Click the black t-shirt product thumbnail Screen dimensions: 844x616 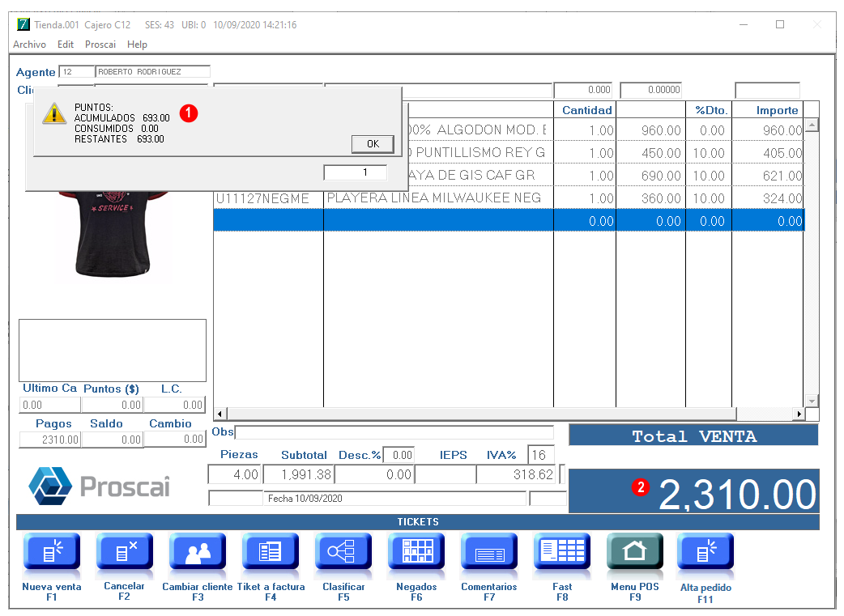tap(110, 235)
